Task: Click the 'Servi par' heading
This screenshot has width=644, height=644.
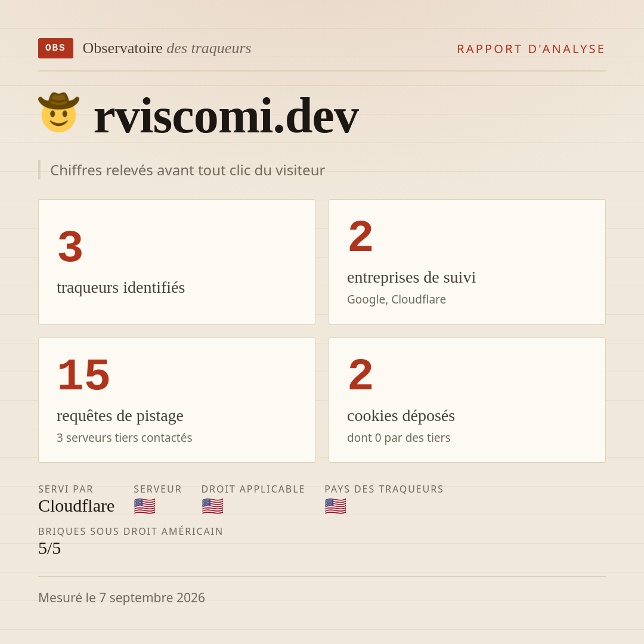Action: 66,489
